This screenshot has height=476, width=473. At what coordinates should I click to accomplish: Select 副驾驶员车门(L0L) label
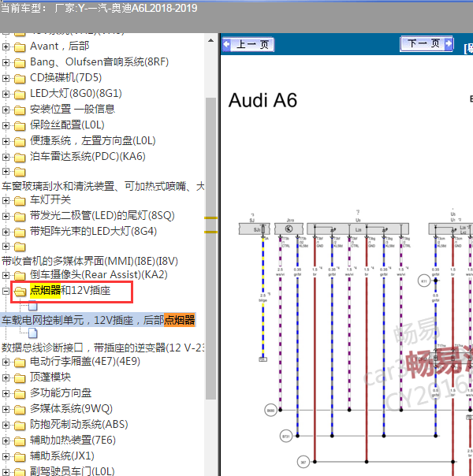pyautogui.click(x=73, y=470)
